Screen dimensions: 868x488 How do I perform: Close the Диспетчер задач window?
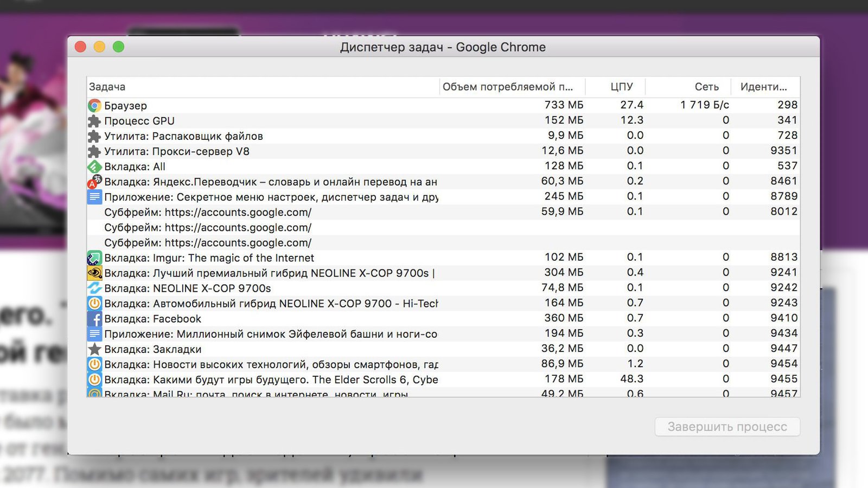80,47
